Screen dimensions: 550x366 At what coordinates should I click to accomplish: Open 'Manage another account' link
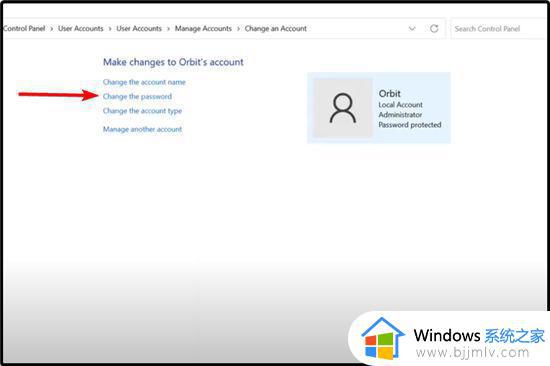142,129
